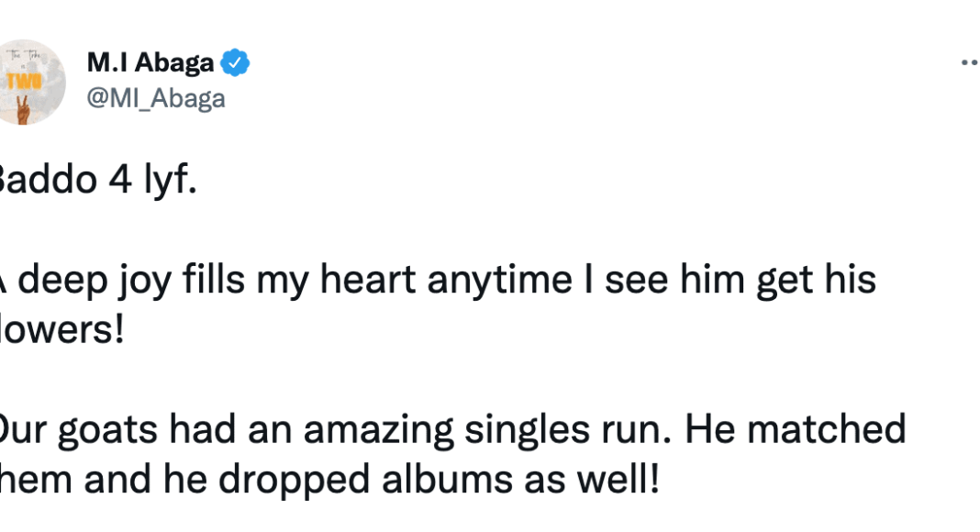The image size is (980, 532).
Task: Click the word "flowers!" in the tweet
Action: pos(62,330)
